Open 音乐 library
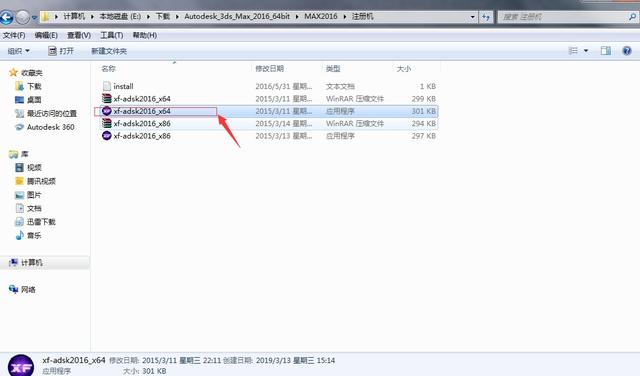Viewport: 640px width, 376px height. [34, 235]
